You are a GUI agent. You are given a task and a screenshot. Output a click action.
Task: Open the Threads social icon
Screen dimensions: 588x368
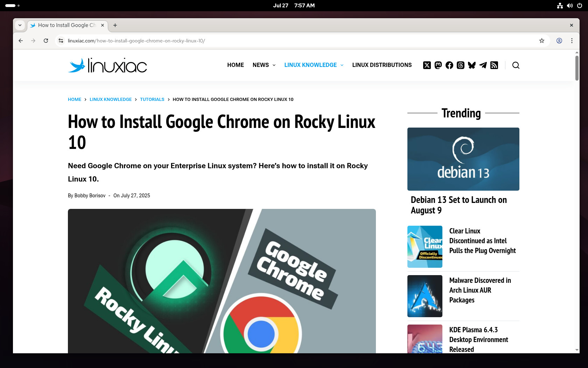pos(461,65)
